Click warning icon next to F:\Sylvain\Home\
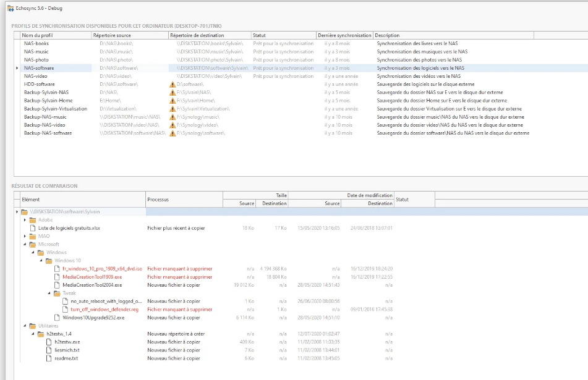This screenshot has width=588, height=380. [173, 100]
